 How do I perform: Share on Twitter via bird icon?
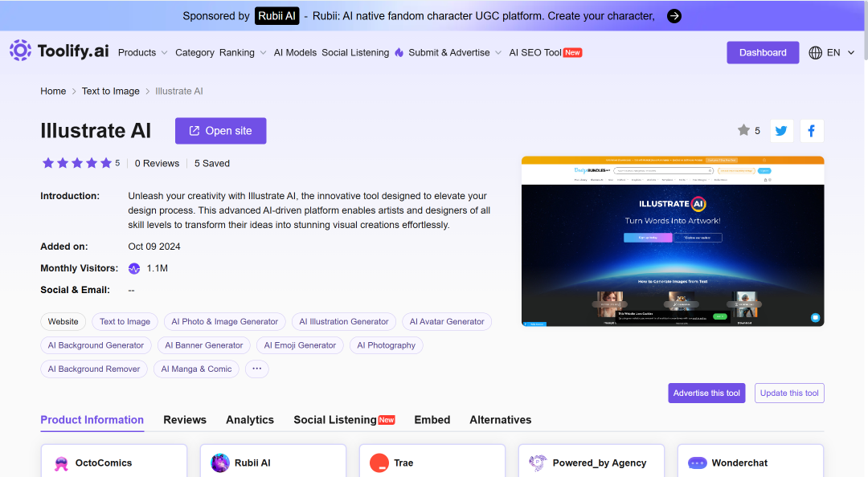[782, 131]
